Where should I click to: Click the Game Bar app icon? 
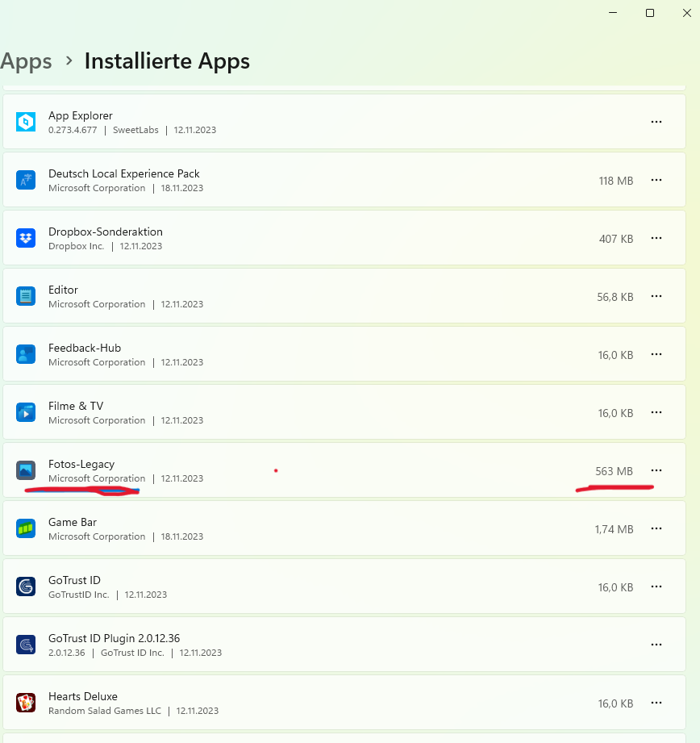(x=26, y=528)
